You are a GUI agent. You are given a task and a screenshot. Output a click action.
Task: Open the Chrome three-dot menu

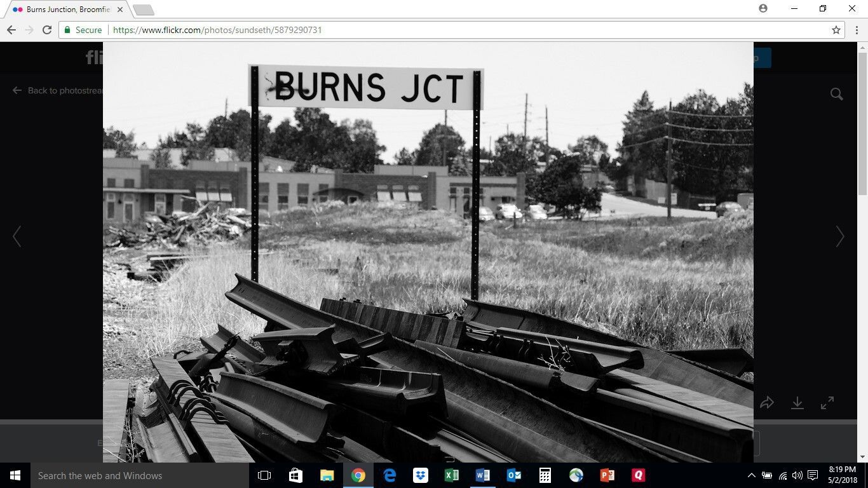coord(855,30)
